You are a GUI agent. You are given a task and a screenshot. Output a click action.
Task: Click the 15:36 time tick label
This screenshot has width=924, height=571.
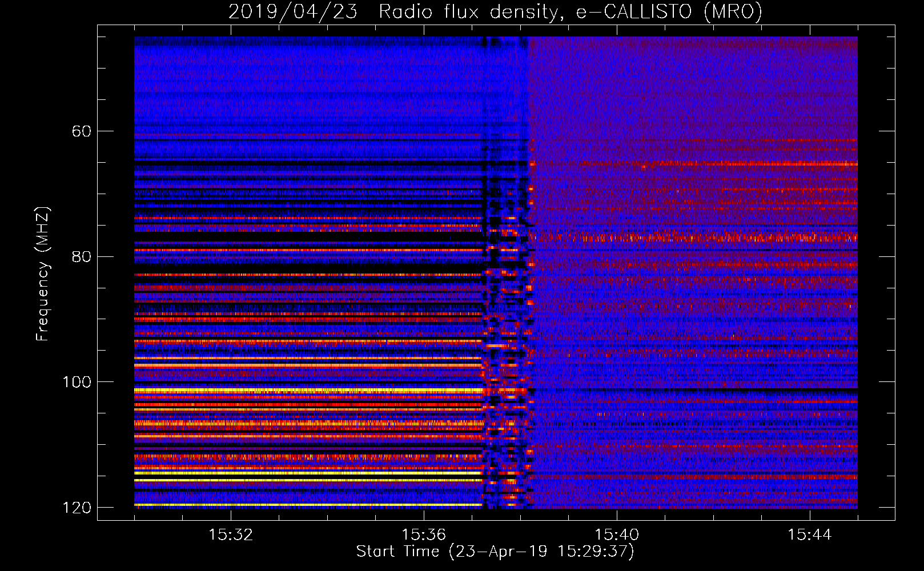pos(424,535)
